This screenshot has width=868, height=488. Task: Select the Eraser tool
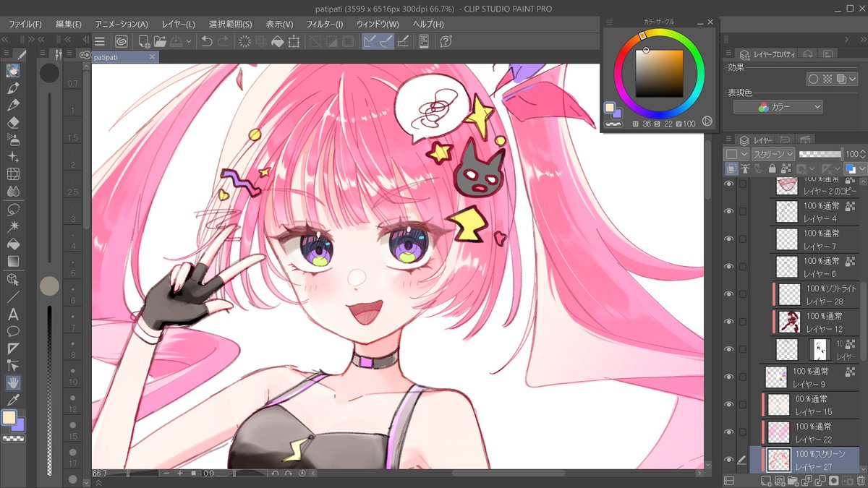click(13, 123)
